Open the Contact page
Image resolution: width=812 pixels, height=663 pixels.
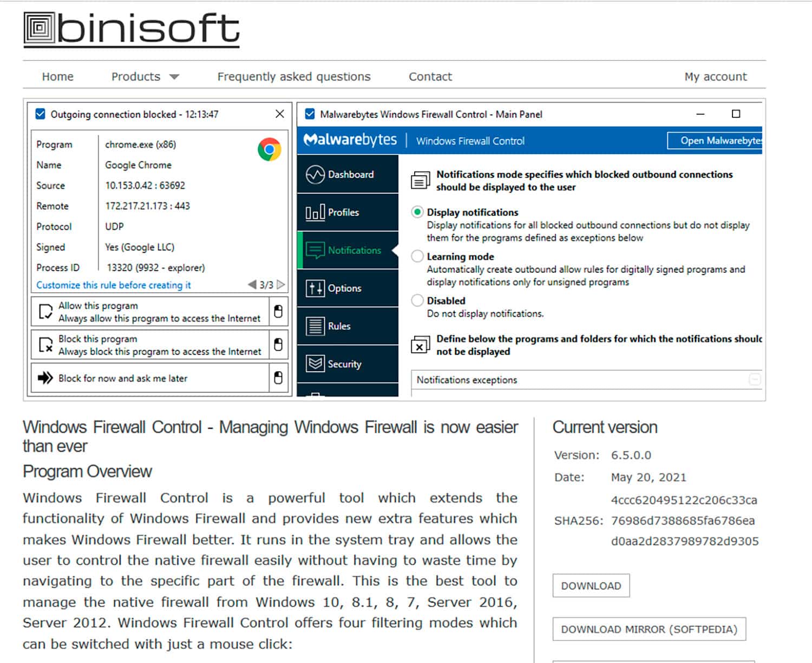(430, 76)
